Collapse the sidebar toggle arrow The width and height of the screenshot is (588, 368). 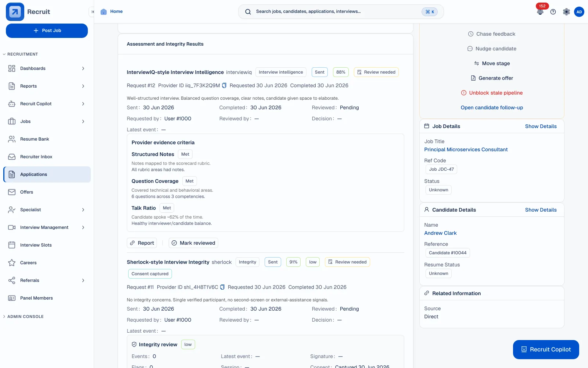coord(93,12)
